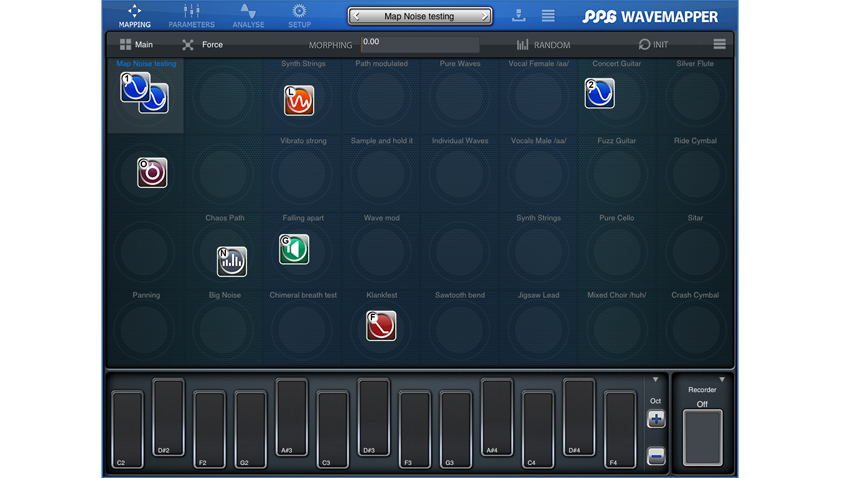Click the Concert Guitar label
Image resolution: width=850 pixels, height=478 pixels.
click(616, 63)
